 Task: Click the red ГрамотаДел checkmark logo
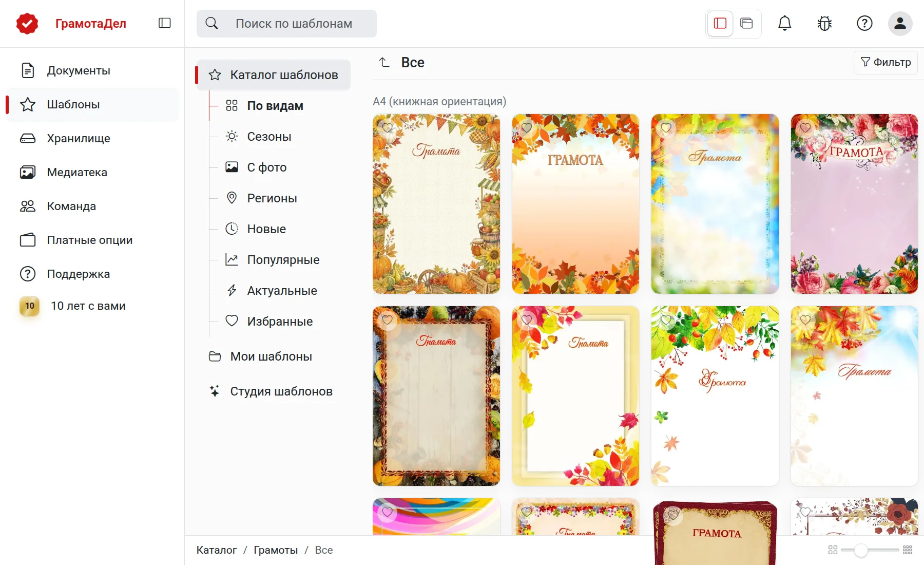point(27,24)
